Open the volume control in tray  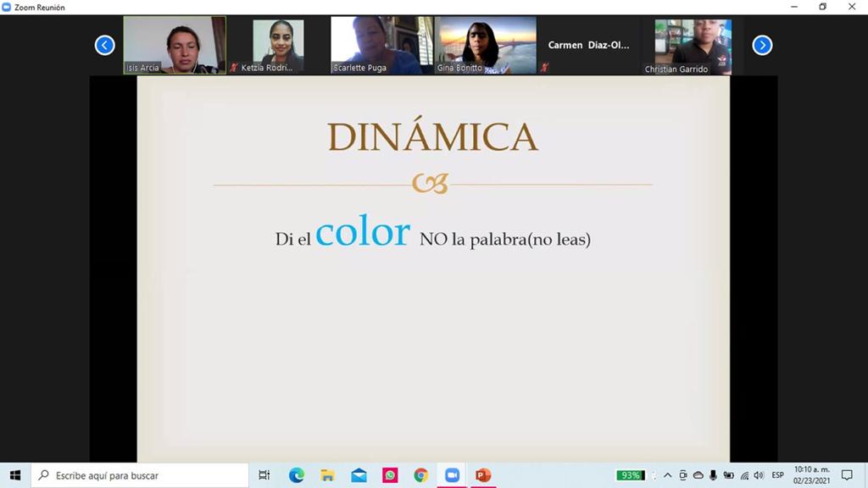click(759, 475)
